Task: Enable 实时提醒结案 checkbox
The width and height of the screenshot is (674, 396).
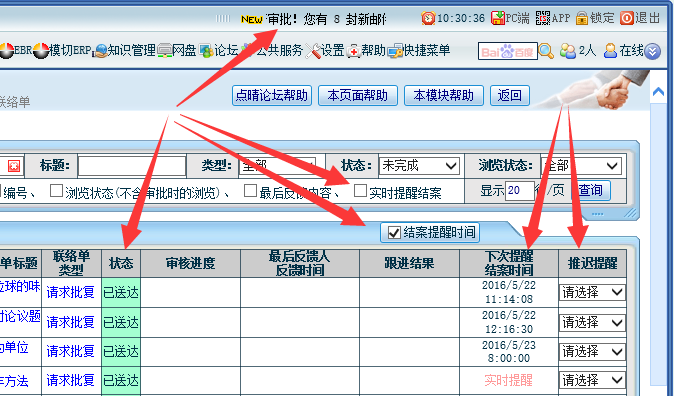Action: (360, 190)
